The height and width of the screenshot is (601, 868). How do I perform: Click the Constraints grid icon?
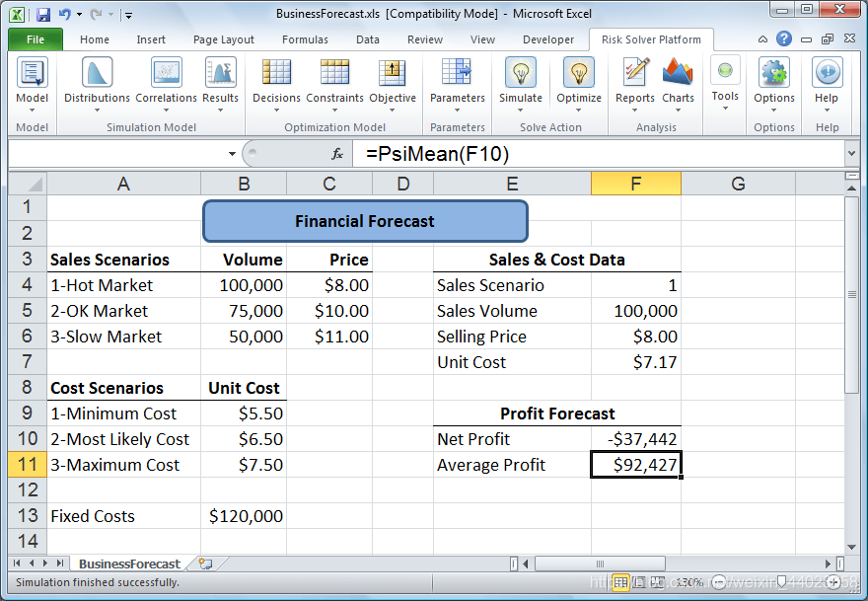(x=334, y=72)
